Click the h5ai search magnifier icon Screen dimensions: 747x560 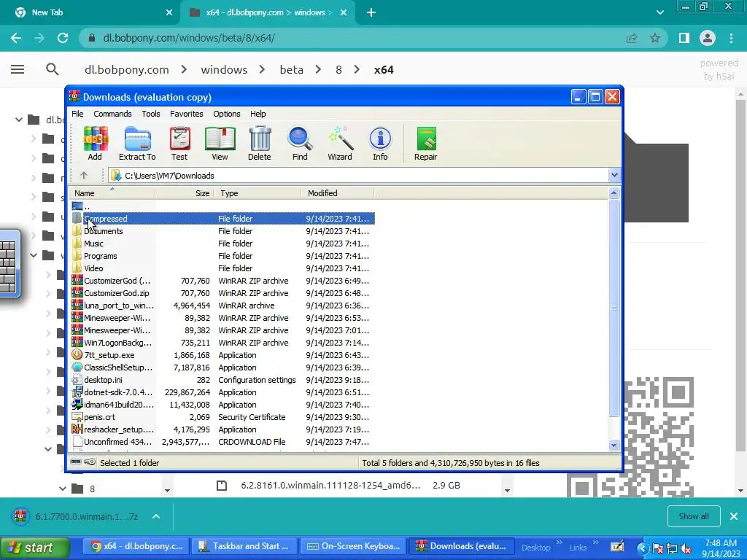pyautogui.click(x=53, y=69)
